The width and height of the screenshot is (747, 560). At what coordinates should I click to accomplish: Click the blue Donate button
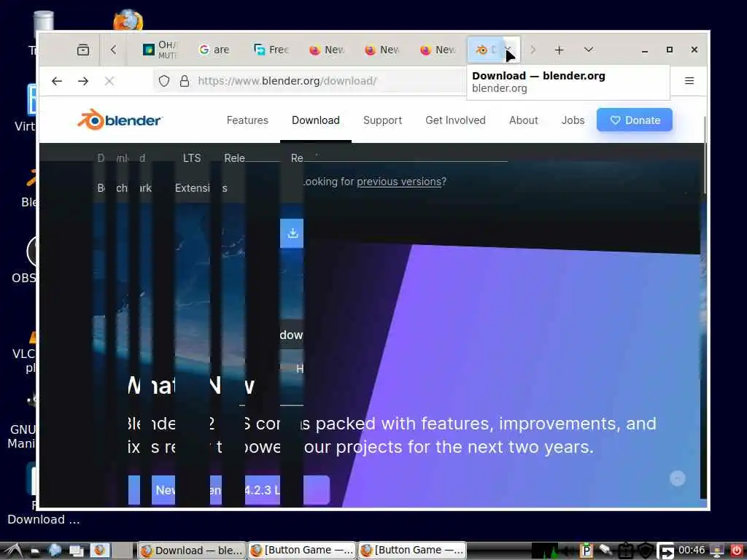coord(635,120)
